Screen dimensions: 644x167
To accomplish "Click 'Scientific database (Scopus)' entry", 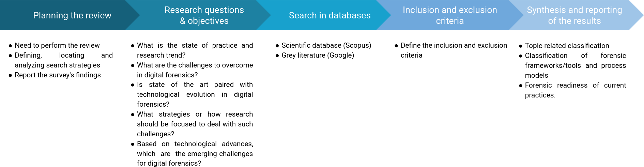I will coord(326,45).
